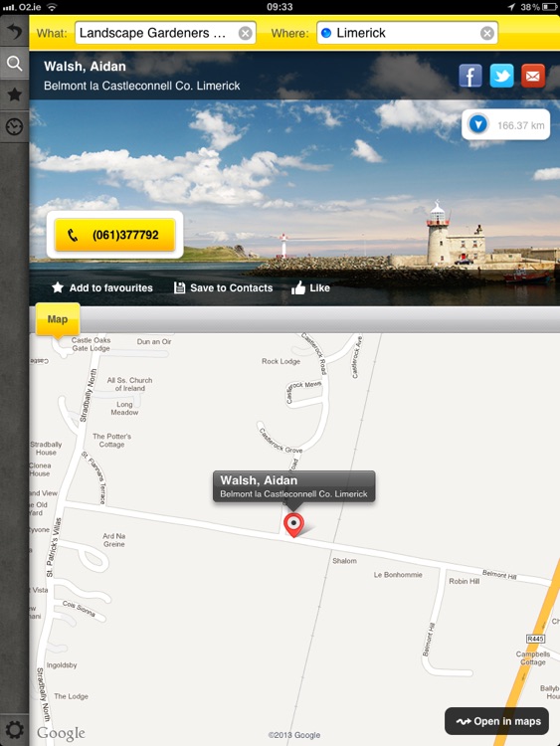Tap the 09:33 clock in status bar
Screen dimensions: 560x746
click(280, 7)
